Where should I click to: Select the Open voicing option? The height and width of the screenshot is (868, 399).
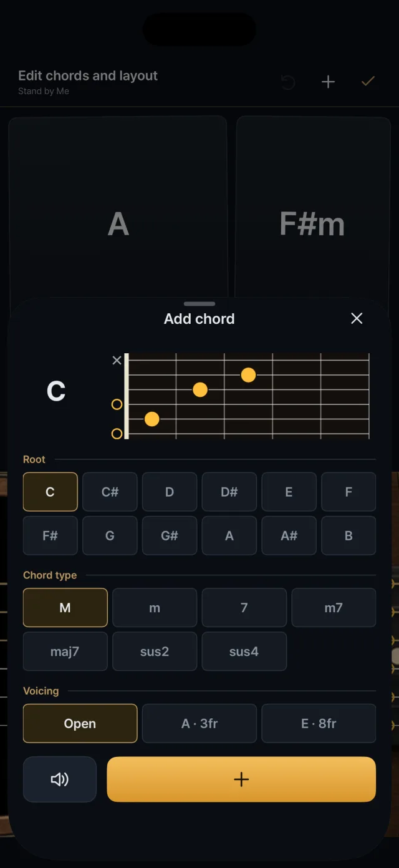[80, 724]
